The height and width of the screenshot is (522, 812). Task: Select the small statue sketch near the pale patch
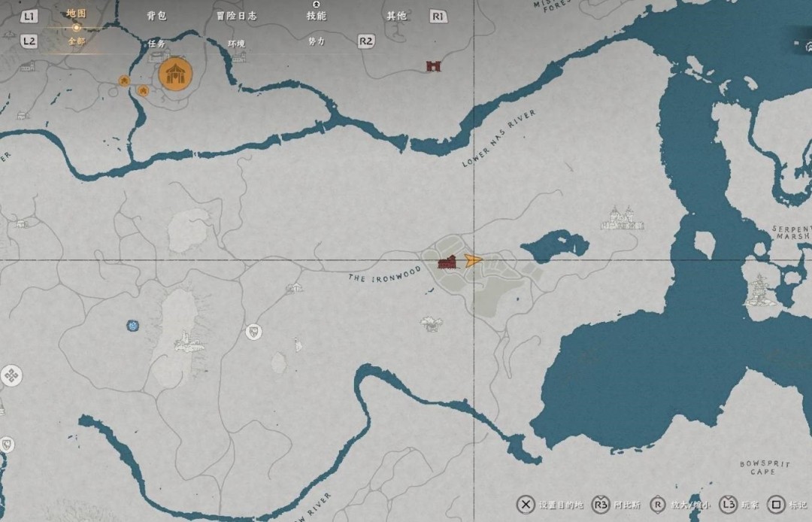pos(298,345)
